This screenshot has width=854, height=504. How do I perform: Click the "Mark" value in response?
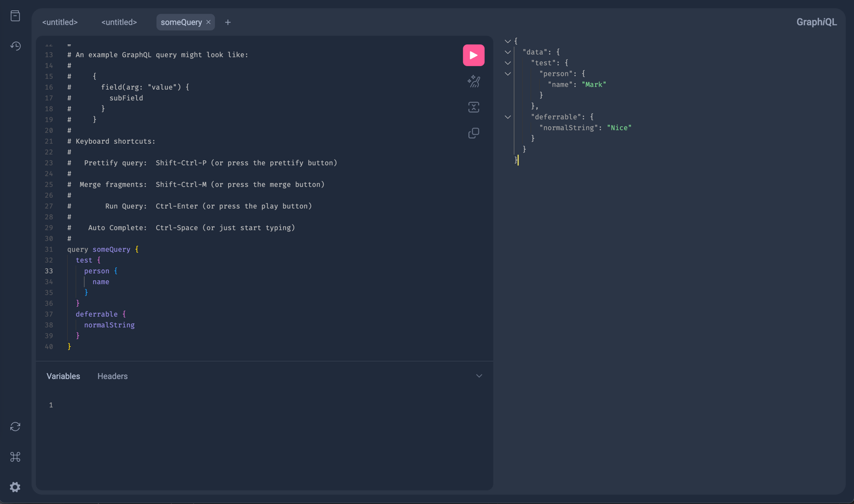pyautogui.click(x=594, y=84)
